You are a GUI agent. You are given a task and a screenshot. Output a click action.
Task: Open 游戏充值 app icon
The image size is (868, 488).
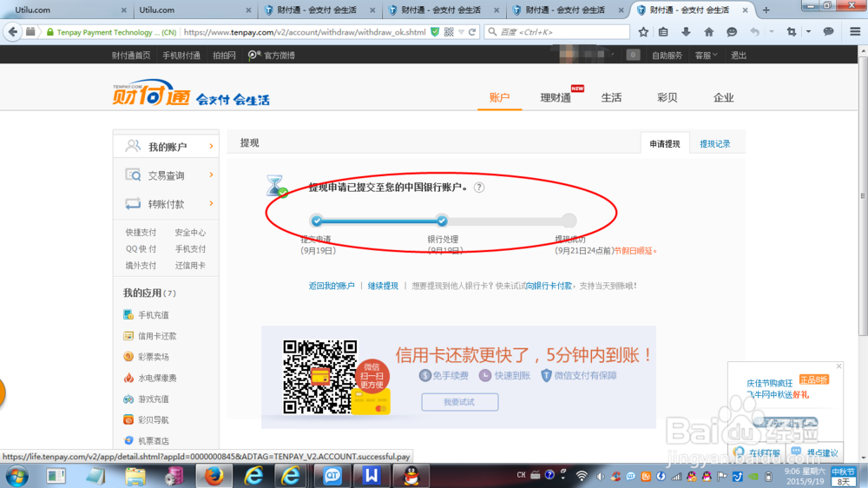[128, 399]
